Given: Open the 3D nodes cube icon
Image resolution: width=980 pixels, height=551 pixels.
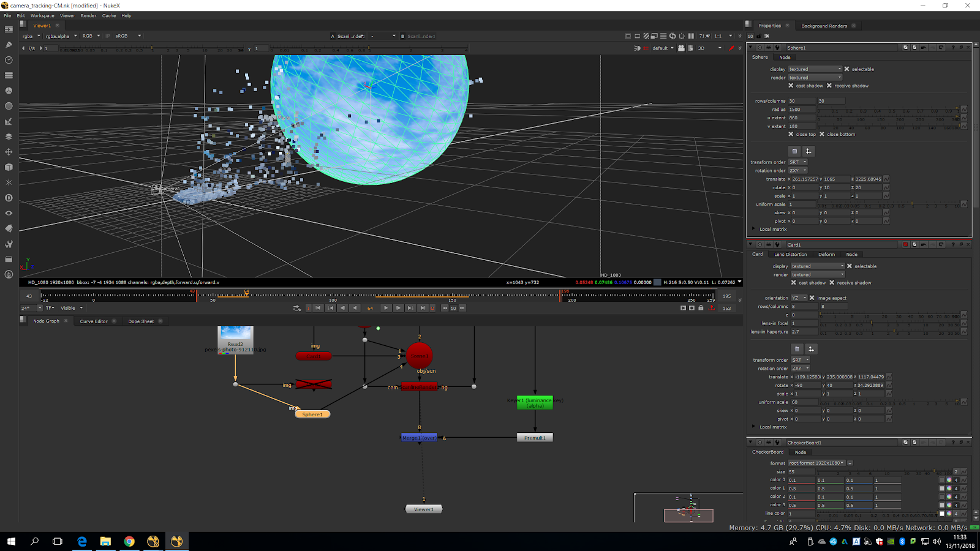Looking at the screenshot, I should [9, 167].
